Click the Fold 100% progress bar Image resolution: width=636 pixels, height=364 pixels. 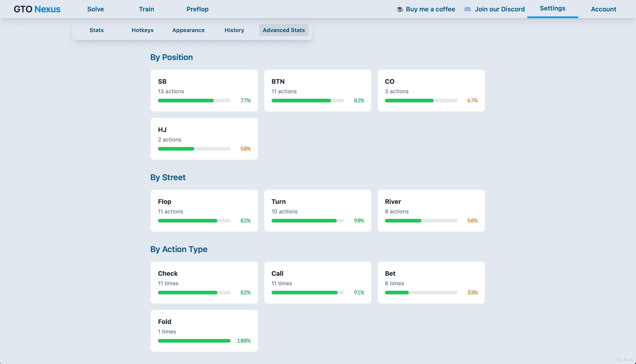(194, 341)
